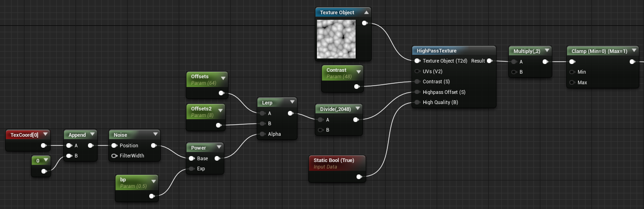Click the constant 0 node output pin
644x209 pixels.
[44, 171]
